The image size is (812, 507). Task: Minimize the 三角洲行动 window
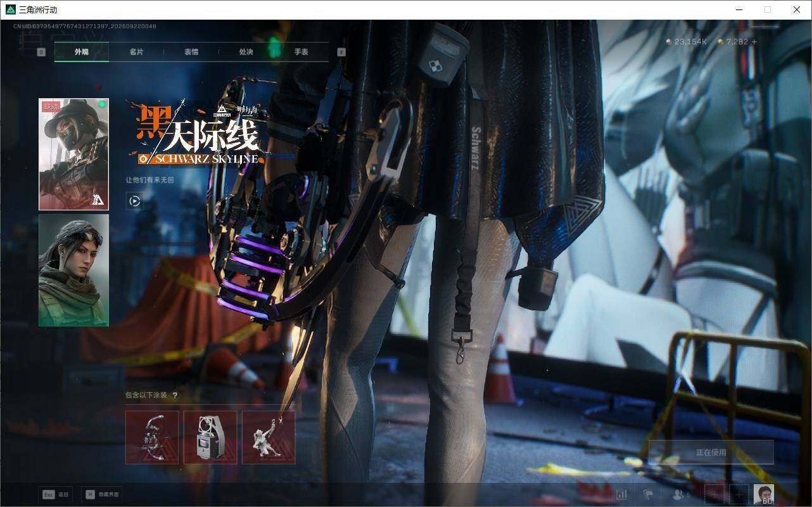click(x=739, y=10)
